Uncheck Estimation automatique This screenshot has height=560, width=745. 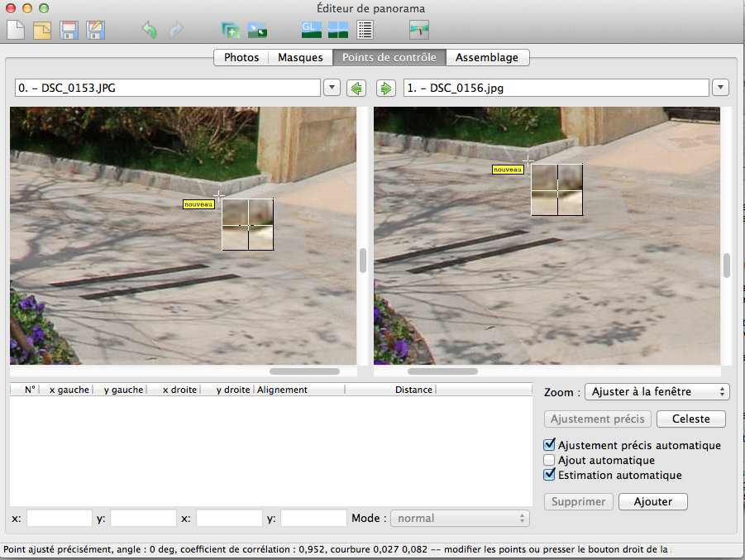click(x=549, y=475)
